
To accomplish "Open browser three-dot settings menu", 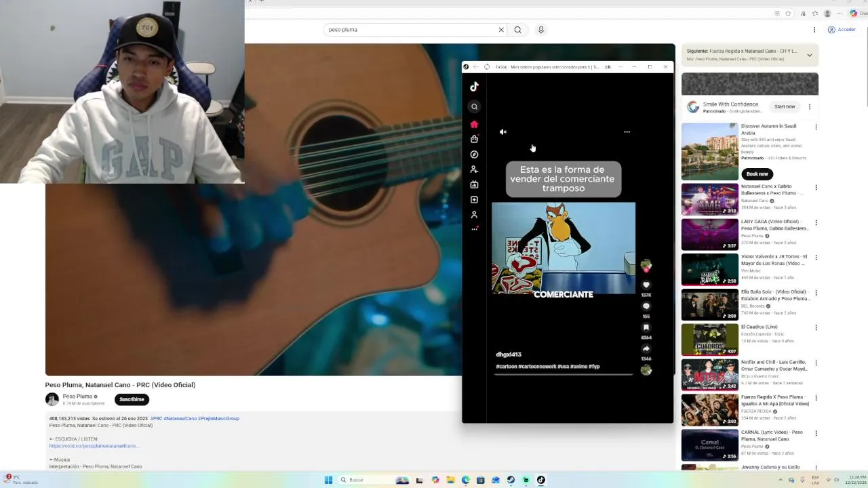I will [840, 14].
